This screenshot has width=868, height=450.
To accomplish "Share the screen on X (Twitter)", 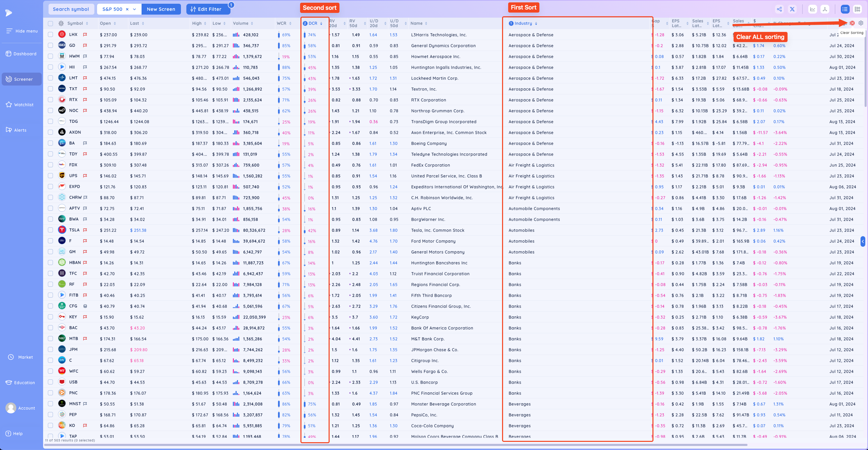I will tap(792, 9).
